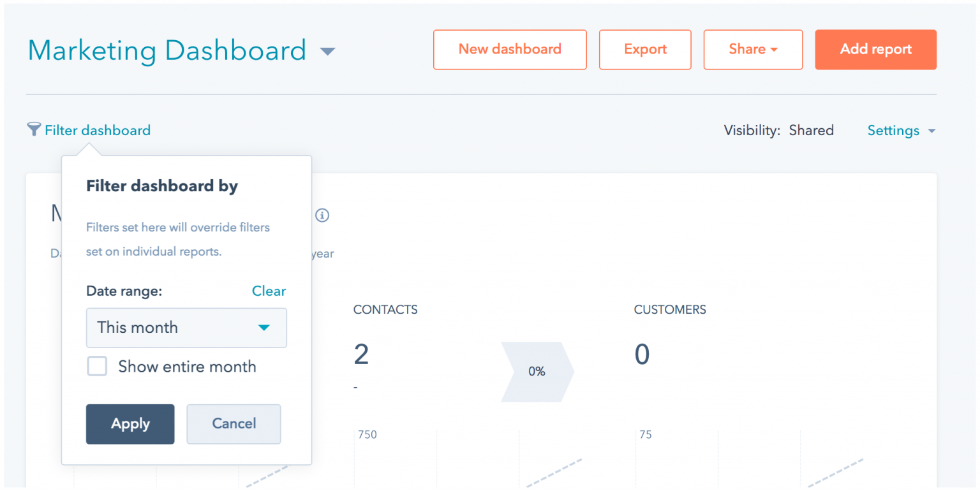Add a report to the dashboard
Viewport: 980px width, 491px height.
tap(875, 49)
